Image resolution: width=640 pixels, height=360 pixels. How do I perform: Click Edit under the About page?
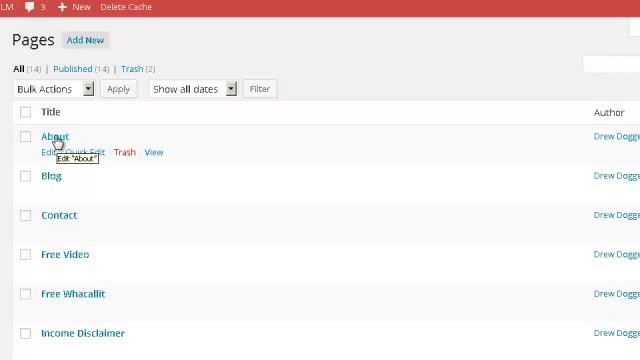pos(47,152)
